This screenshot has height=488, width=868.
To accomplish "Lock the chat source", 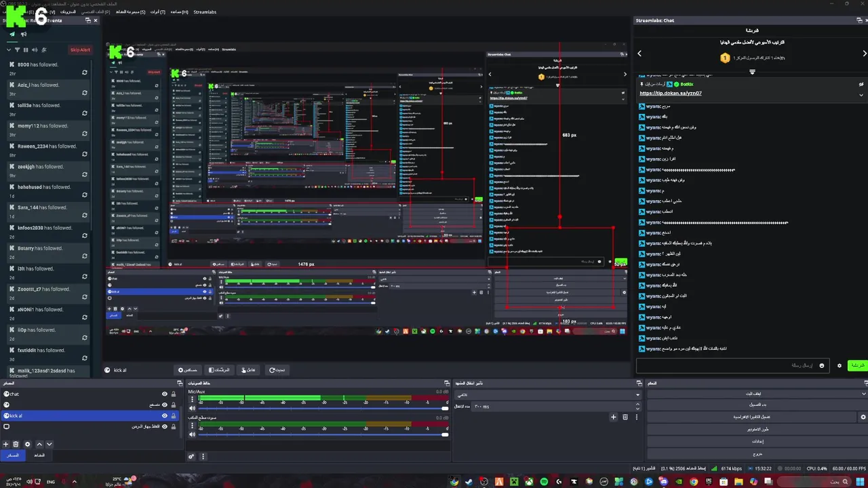I will [x=174, y=394].
